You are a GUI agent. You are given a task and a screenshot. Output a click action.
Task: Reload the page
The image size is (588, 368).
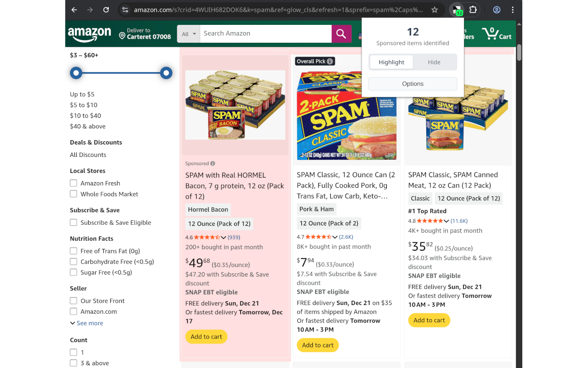coord(106,10)
